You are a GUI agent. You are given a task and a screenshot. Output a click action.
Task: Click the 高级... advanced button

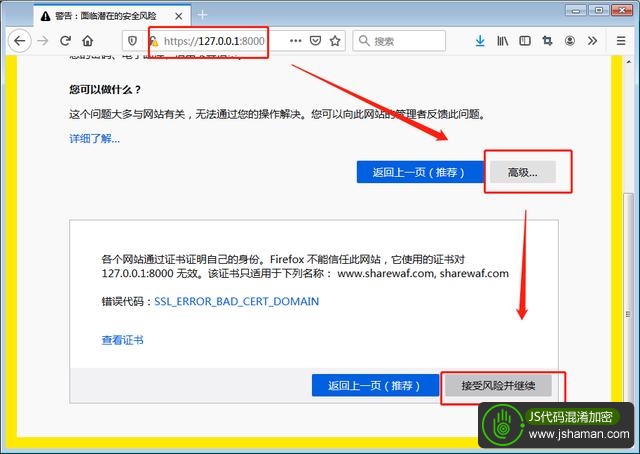pyautogui.click(x=522, y=172)
